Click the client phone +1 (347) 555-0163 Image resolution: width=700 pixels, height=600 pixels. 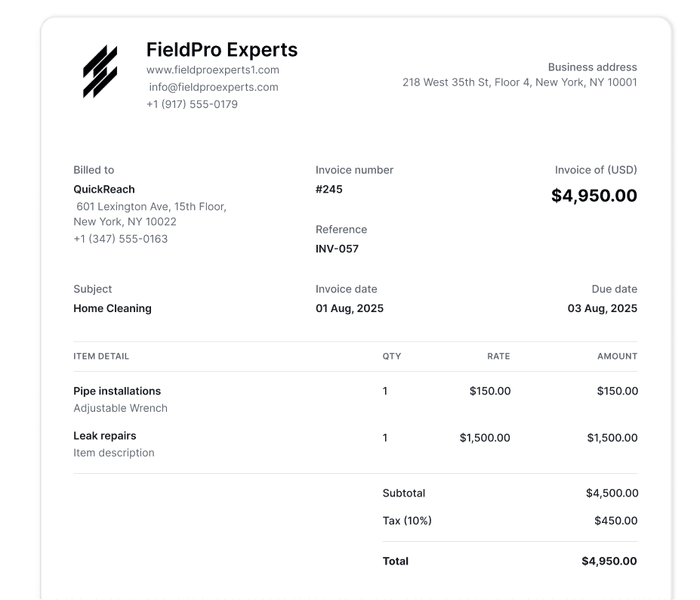(121, 239)
